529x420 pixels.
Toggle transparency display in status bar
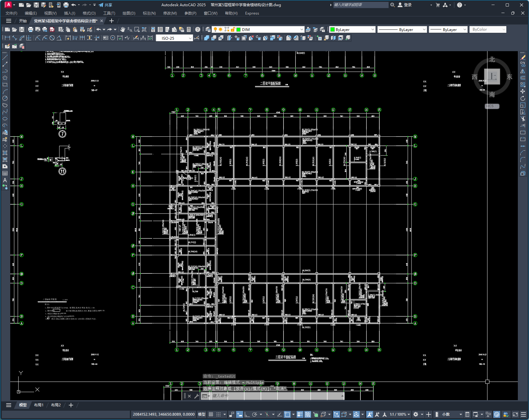click(x=308, y=414)
